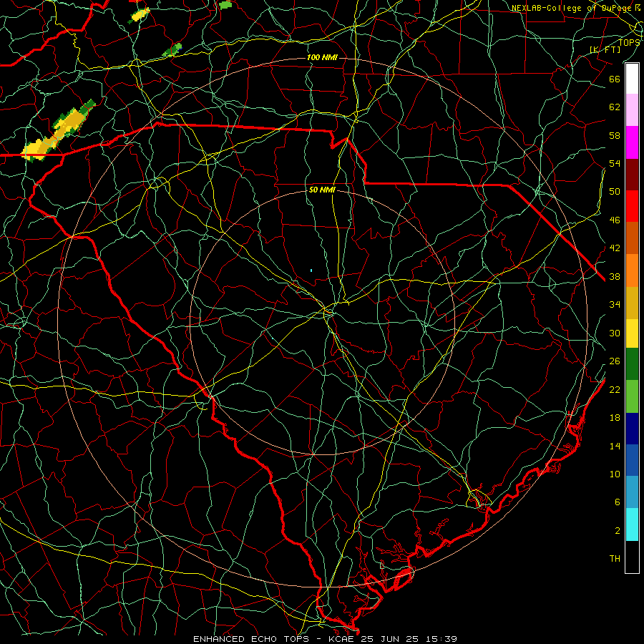This screenshot has width=644, height=644.
Task: Click the magenta legend swatch
Action: coord(632,142)
